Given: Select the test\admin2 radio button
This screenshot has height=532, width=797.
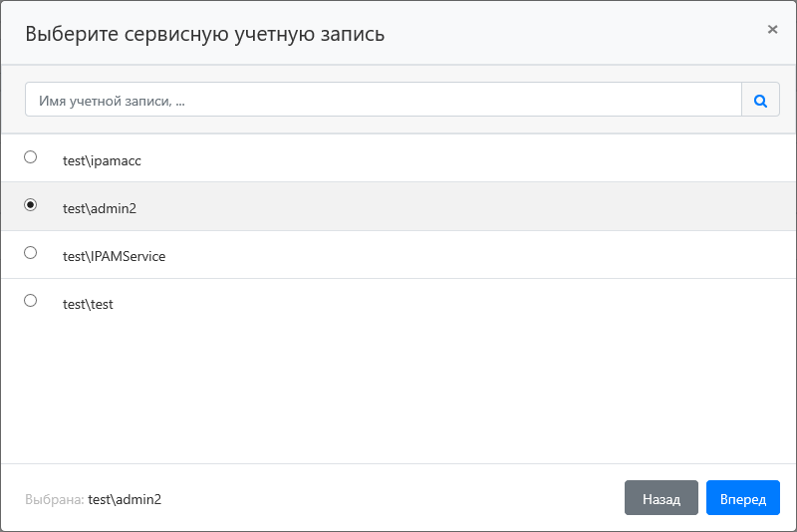Looking at the screenshot, I should pyautogui.click(x=30, y=205).
